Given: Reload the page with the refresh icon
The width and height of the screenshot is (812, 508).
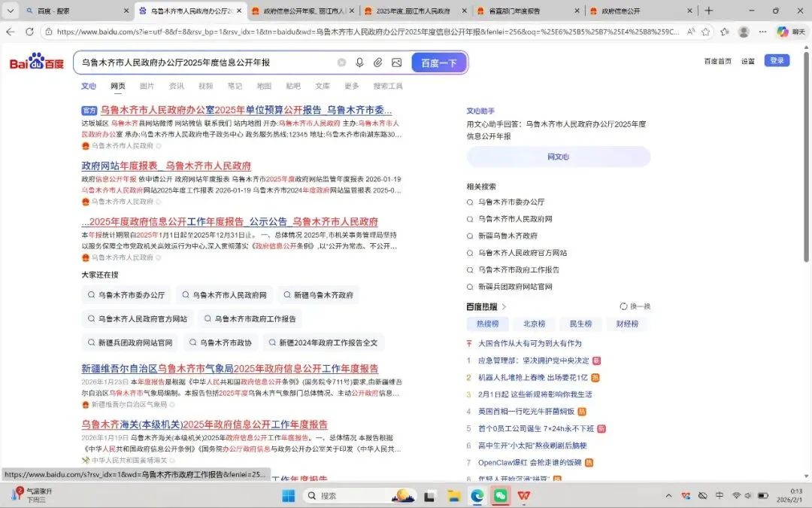Looking at the screenshot, I should pyautogui.click(x=29, y=32).
